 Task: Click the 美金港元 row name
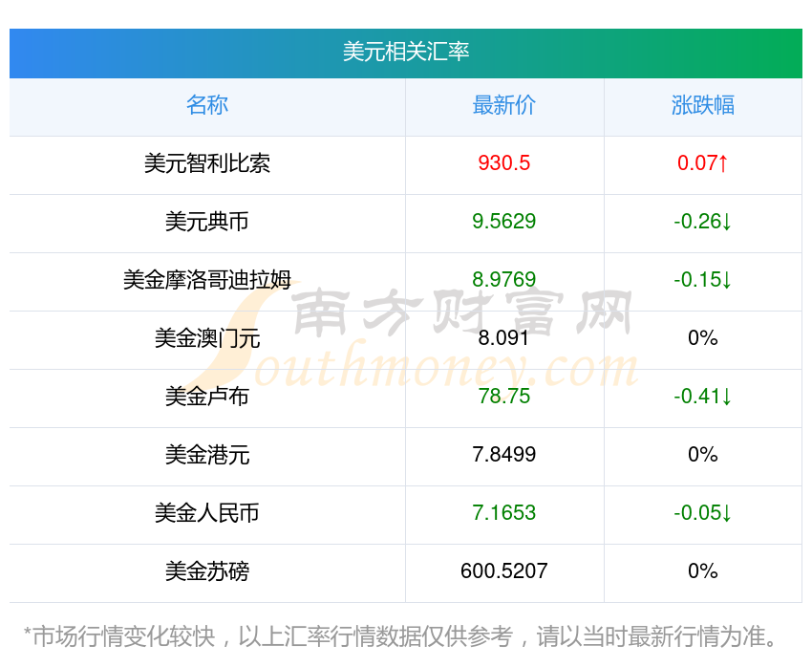pyautogui.click(x=207, y=455)
